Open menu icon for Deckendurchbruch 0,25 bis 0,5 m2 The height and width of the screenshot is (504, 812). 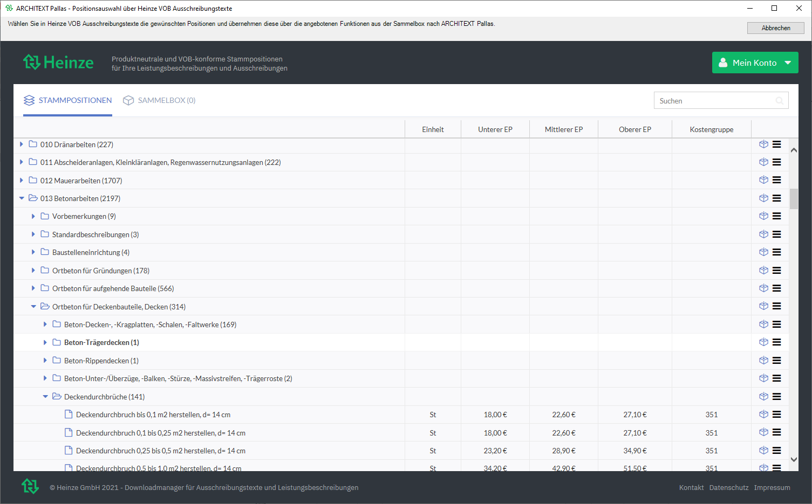776,451
